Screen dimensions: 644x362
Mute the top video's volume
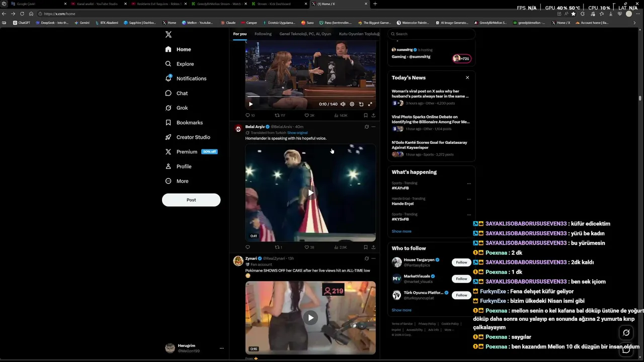(343, 104)
